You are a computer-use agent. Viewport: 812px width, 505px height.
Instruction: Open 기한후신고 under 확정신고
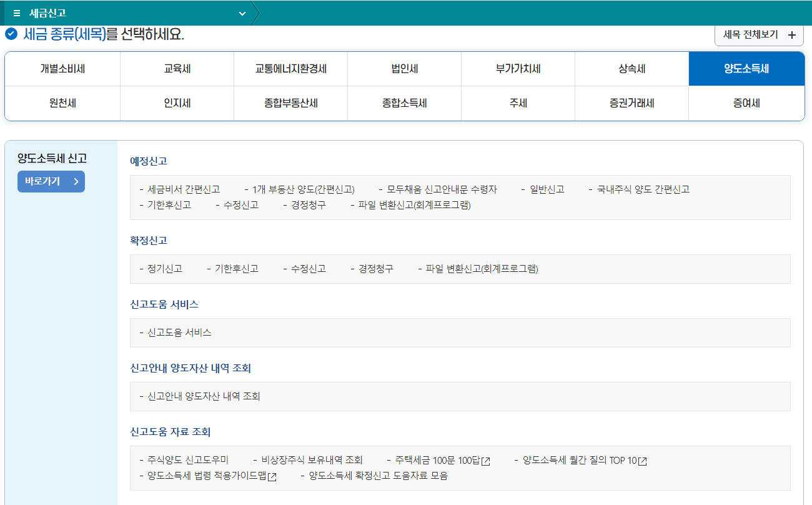click(x=237, y=269)
